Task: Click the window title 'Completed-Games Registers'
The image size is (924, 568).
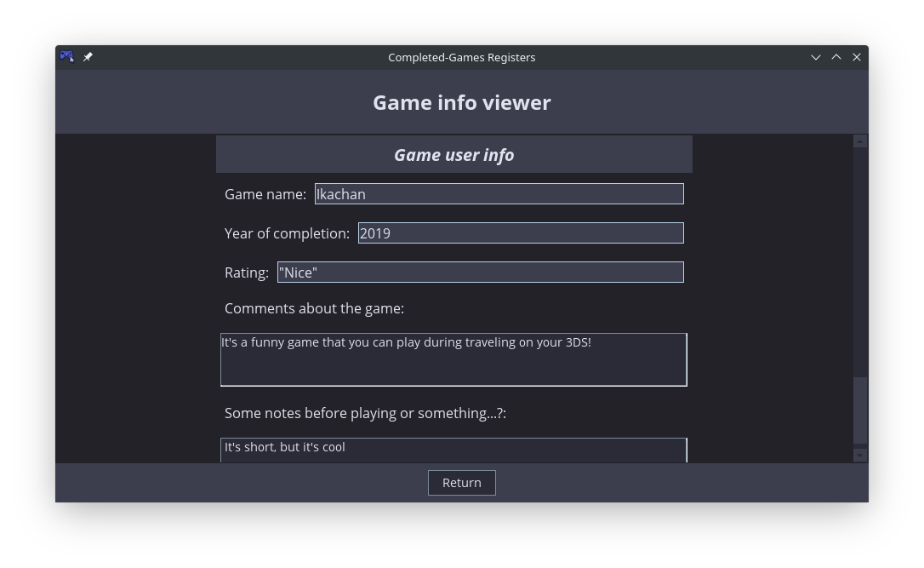Action: pos(461,57)
